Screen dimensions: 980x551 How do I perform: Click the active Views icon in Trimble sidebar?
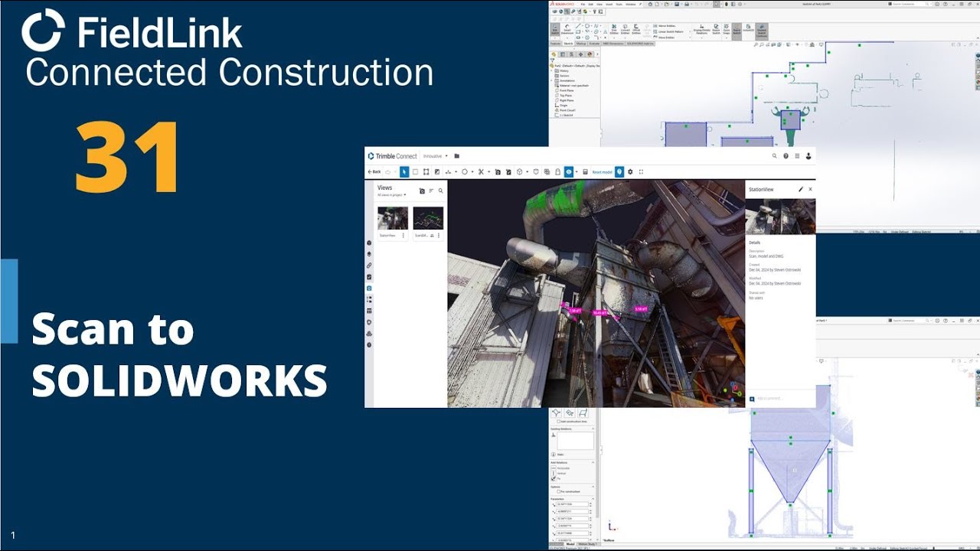point(369,289)
